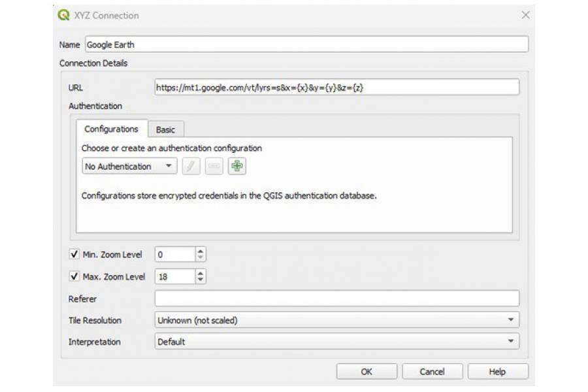
Task: Click the QGIS logo in title bar
Action: (63, 15)
